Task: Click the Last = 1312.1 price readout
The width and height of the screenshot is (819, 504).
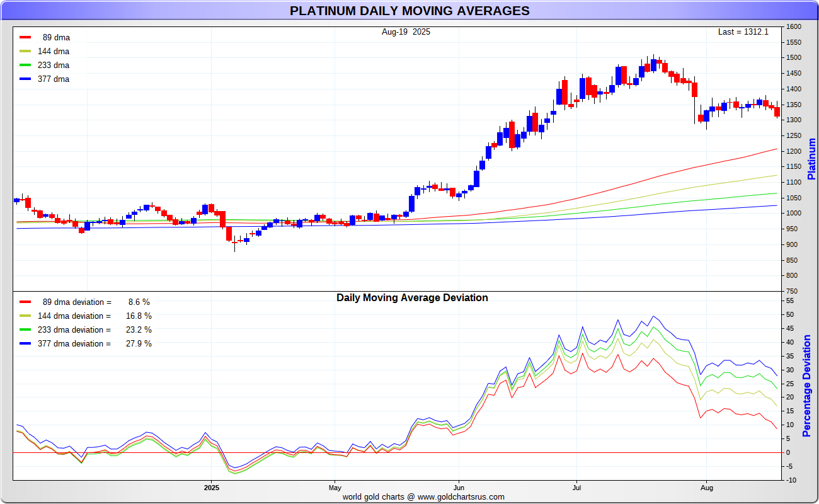Action: tap(743, 31)
